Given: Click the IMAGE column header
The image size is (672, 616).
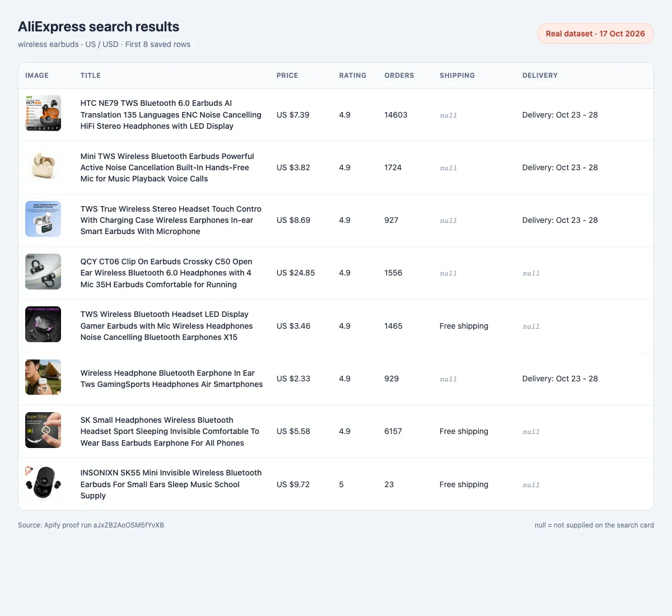Looking at the screenshot, I should pyautogui.click(x=37, y=76).
